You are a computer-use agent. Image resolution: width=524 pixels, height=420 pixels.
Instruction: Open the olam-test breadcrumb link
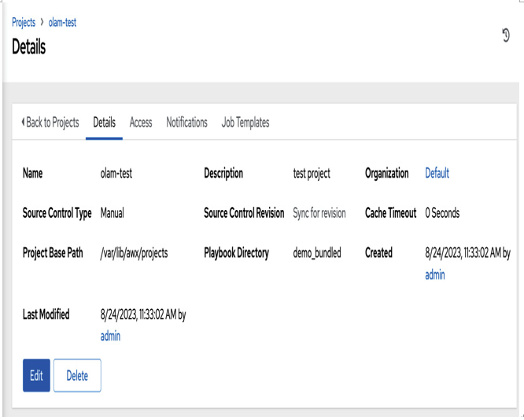click(x=62, y=22)
